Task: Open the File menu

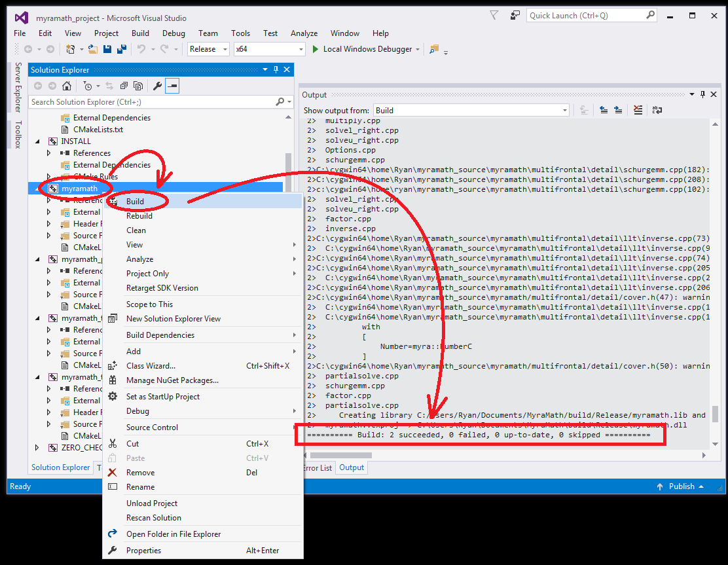Action: 20,33
